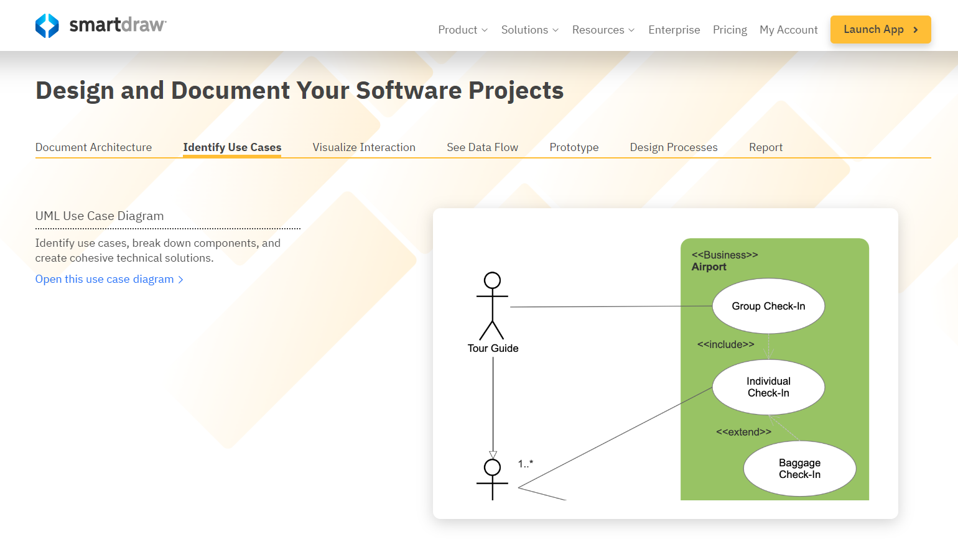Click the <<extend>> label in the diagram
958x560 pixels.
click(x=743, y=432)
